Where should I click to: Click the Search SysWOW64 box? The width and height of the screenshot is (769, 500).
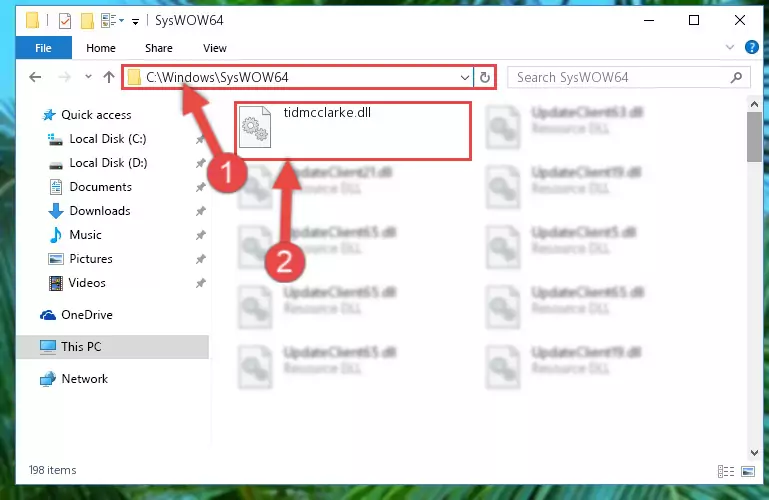pos(628,77)
